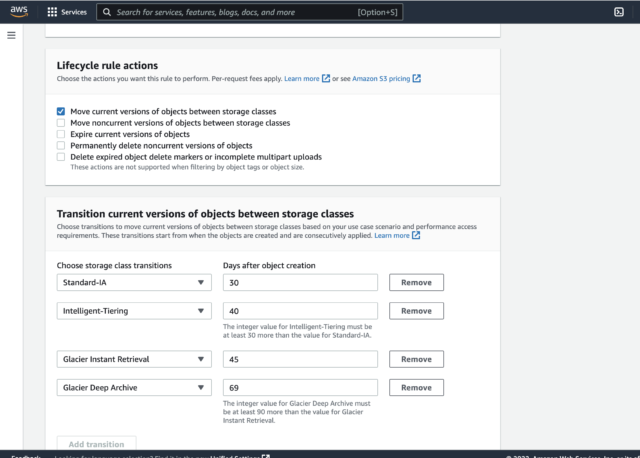640x458 pixels.
Task: Open the Standard-IA storage class dropdown
Action: point(134,282)
